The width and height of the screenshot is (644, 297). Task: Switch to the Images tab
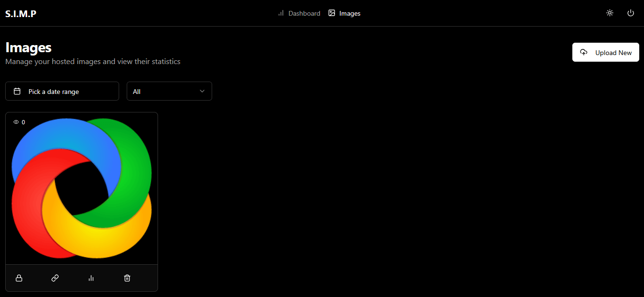350,13
